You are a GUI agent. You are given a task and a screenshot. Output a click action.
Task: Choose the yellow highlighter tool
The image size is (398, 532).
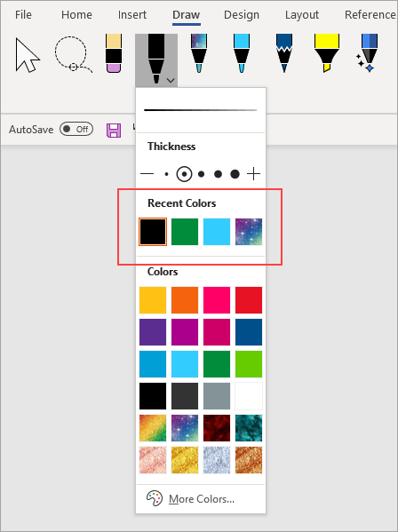click(x=326, y=53)
